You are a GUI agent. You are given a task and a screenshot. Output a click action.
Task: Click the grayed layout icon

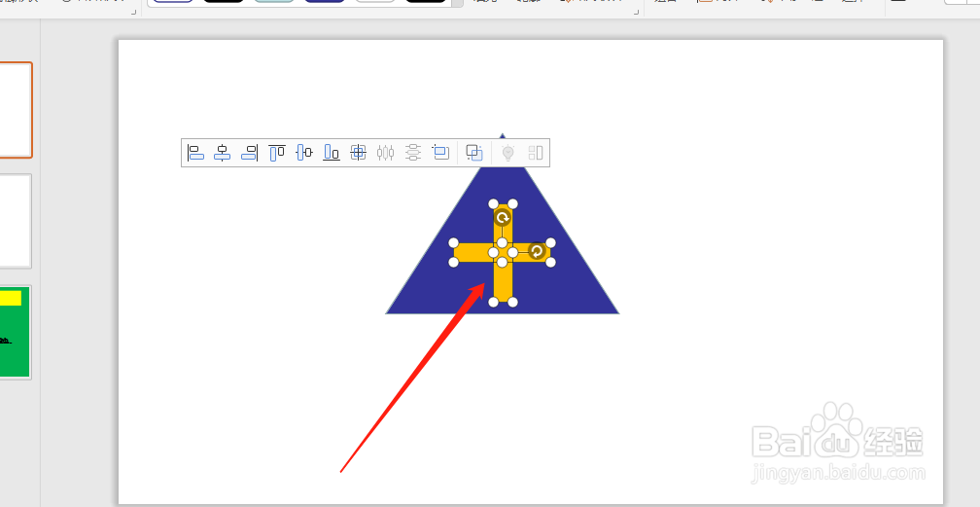pos(536,153)
